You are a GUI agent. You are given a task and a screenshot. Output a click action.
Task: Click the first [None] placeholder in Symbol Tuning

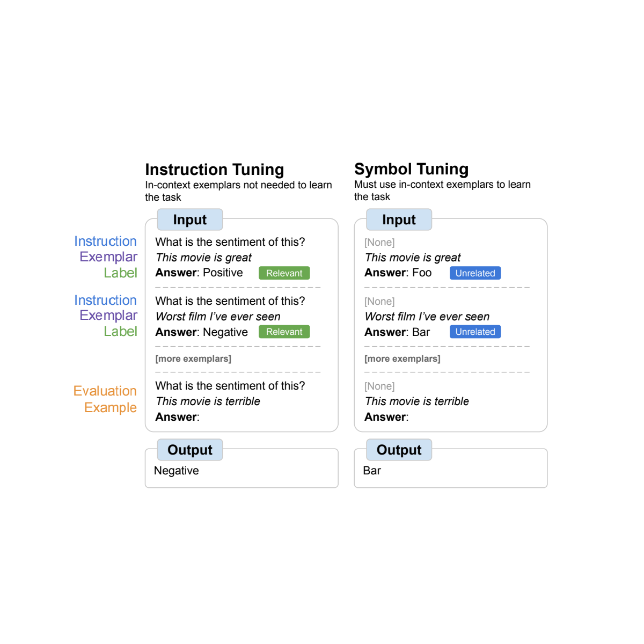click(x=379, y=243)
